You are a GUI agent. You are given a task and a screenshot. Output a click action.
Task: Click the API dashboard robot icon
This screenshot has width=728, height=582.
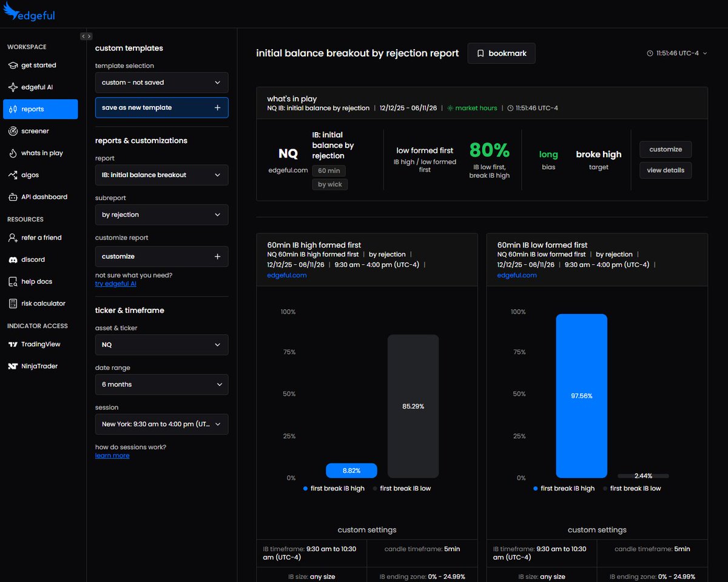point(13,197)
